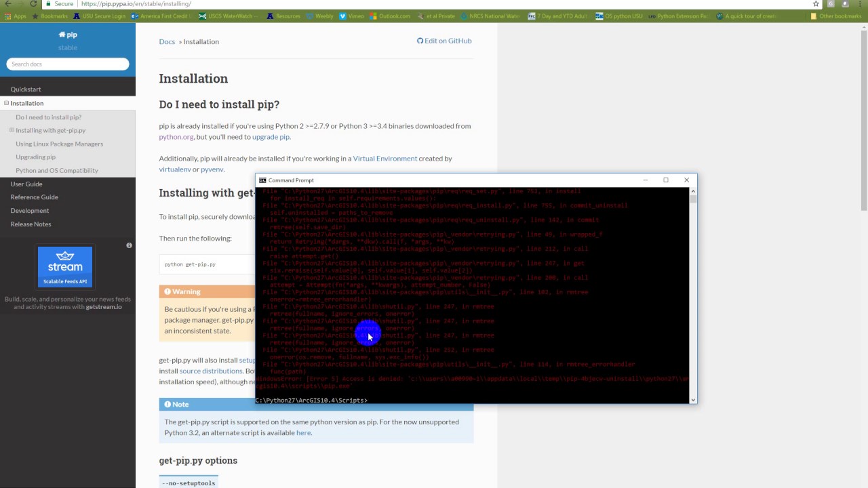Click the stream Scalable Feeds ad
868x488 pixels.
tap(65, 267)
